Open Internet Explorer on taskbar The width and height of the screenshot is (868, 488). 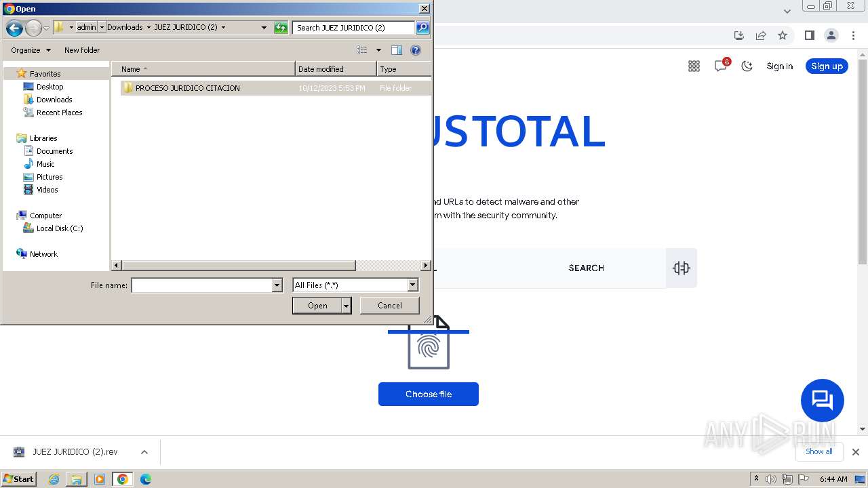pyautogui.click(x=54, y=479)
